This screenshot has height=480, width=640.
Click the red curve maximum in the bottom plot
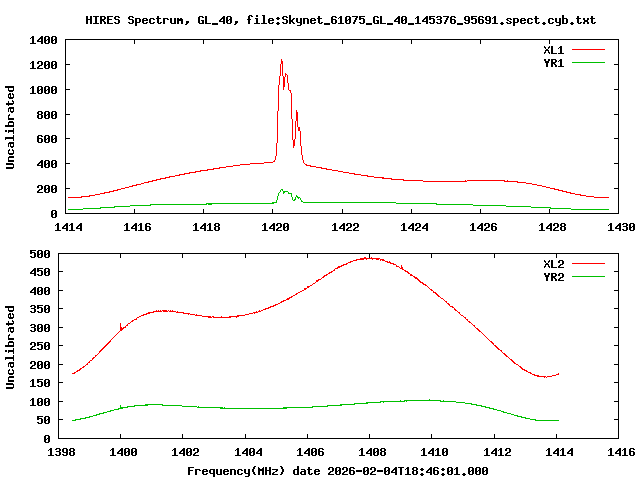(370, 257)
